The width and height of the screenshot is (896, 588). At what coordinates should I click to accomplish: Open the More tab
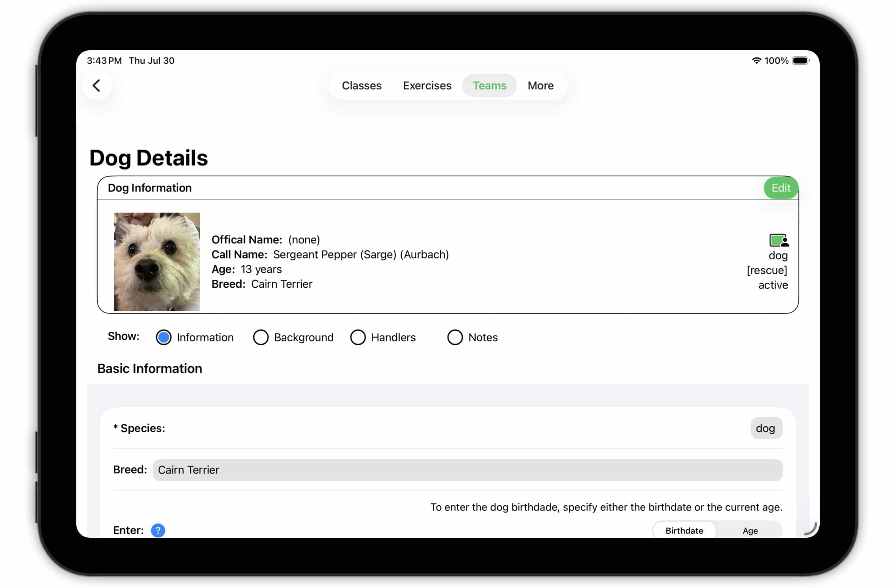[541, 85]
